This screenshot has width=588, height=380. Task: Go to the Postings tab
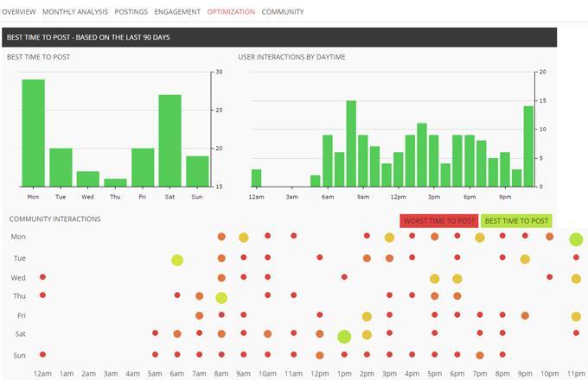(131, 12)
